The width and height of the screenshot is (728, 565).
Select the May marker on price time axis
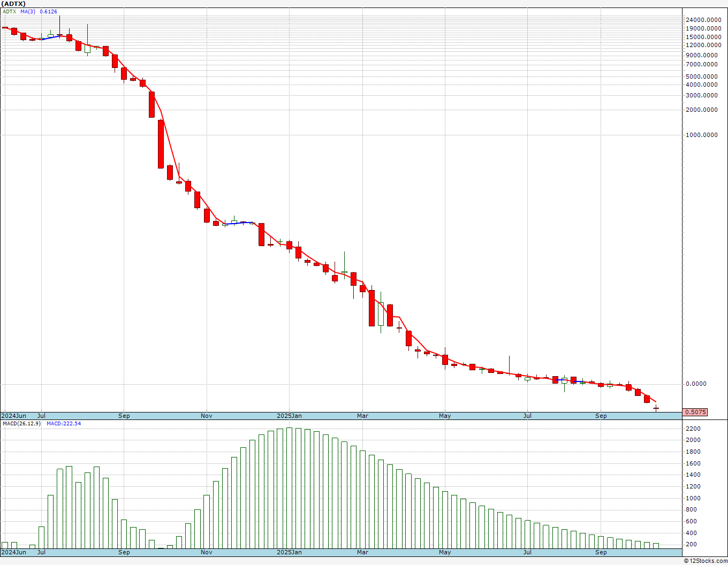tap(445, 416)
